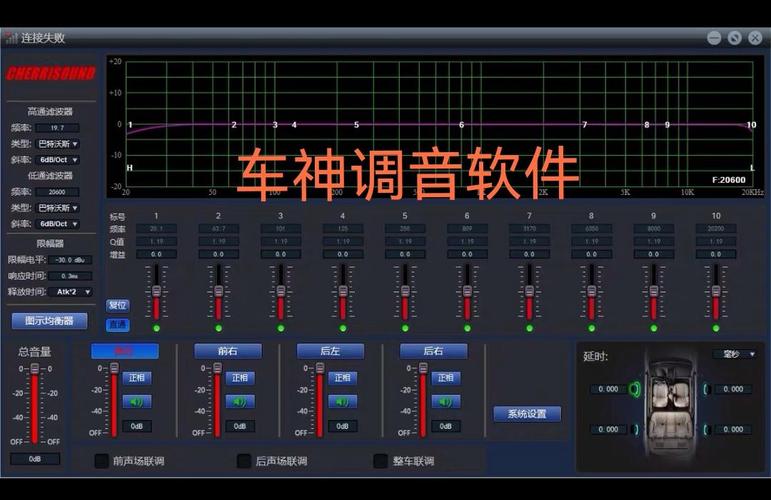The width and height of the screenshot is (771, 500).
Task: Toggle the green LED under band 8
Action: [592, 328]
